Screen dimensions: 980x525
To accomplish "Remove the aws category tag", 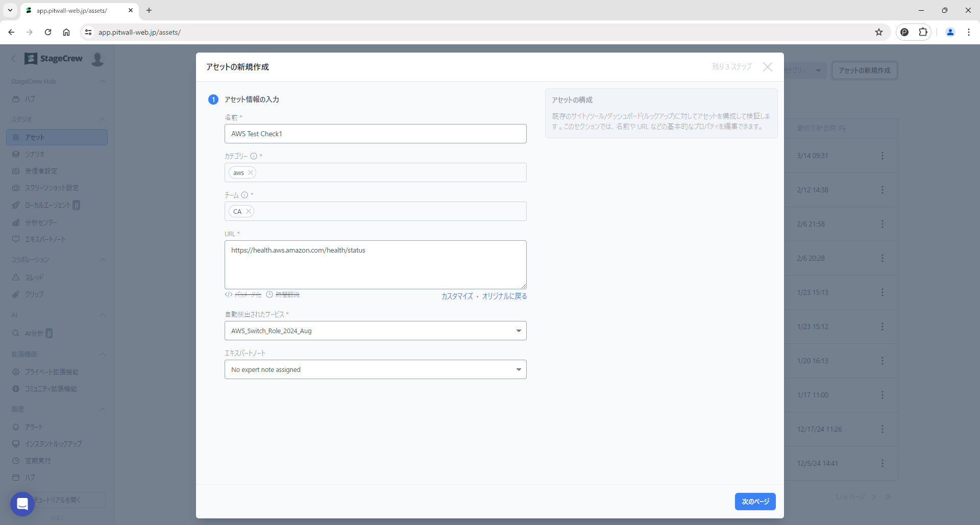I will click(251, 172).
